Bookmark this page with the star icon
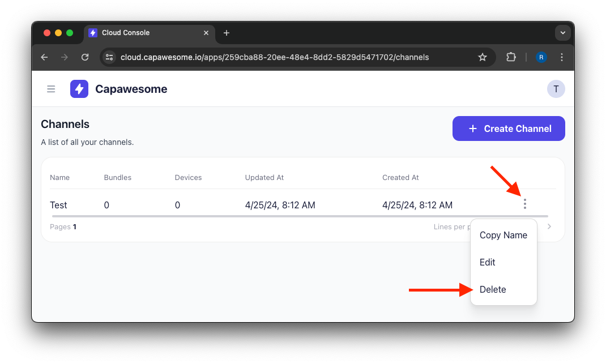 (x=483, y=57)
